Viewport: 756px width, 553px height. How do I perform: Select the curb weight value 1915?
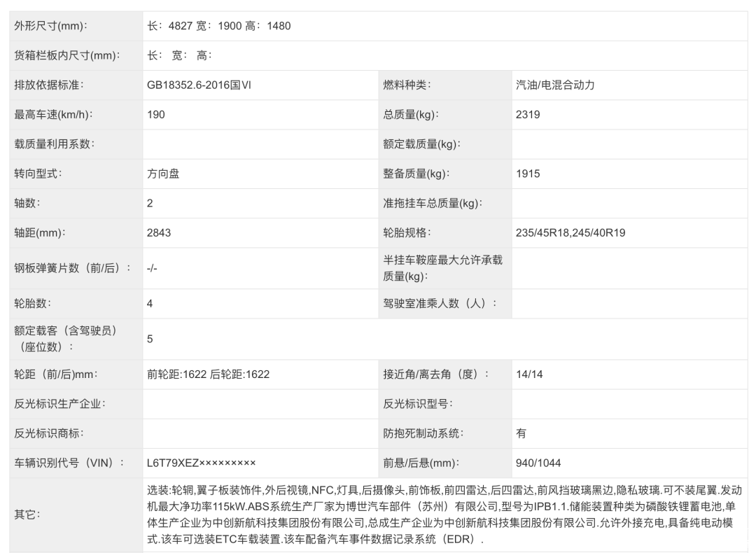coord(528,174)
